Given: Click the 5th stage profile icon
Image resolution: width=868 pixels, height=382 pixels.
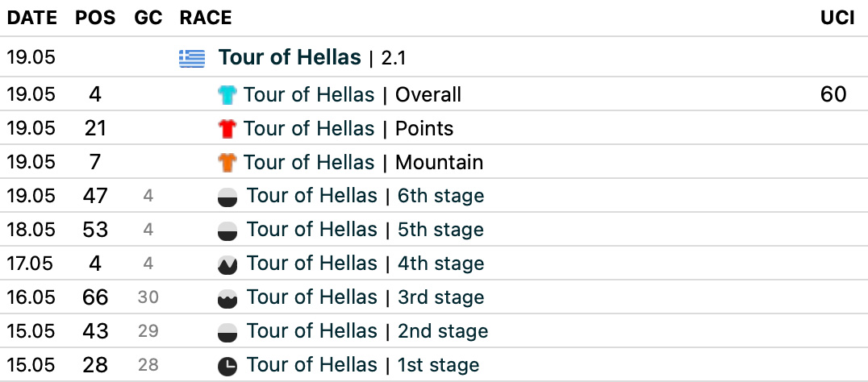Looking at the screenshot, I should pyautogui.click(x=228, y=230).
